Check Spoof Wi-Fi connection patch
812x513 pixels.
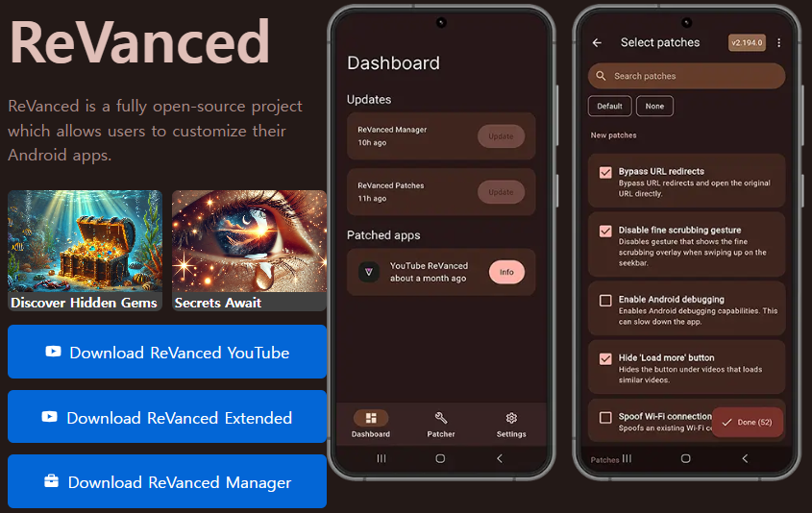605,417
